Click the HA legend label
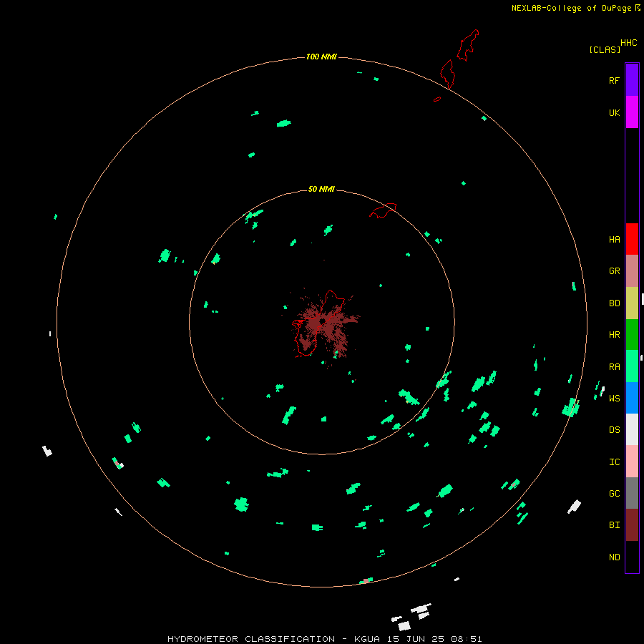This screenshot has width=644, height=644. [614, 240]
